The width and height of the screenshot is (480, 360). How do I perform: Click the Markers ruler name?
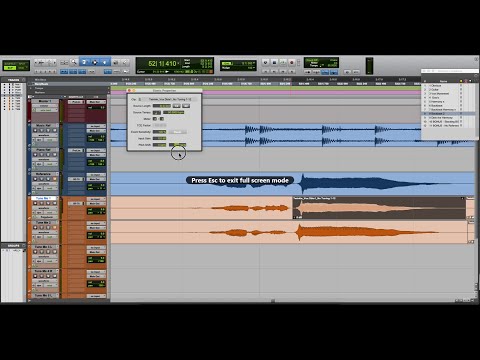[x=40, y=92]
